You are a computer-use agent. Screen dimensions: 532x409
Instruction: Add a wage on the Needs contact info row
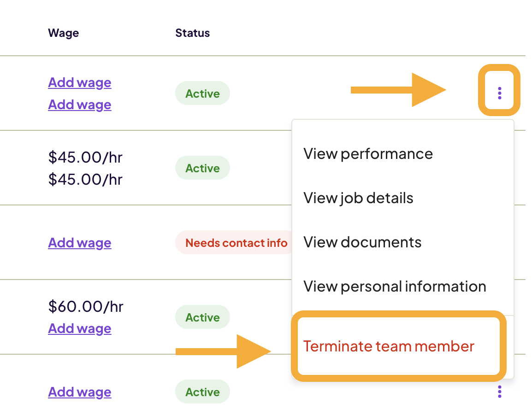pos(79,242)
